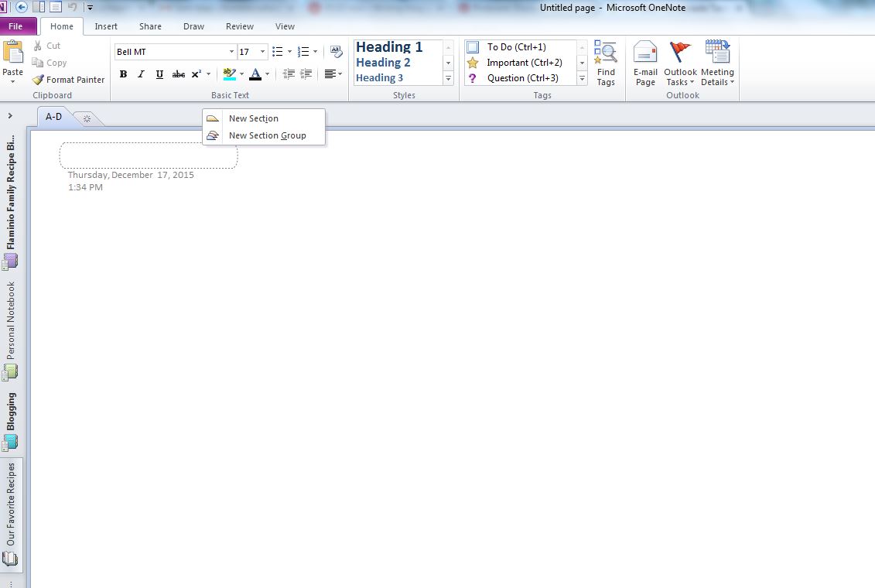The height and width of the screenshot is (588, 875).
Task: Open the View ribbon tab
Action: (285, 26)
